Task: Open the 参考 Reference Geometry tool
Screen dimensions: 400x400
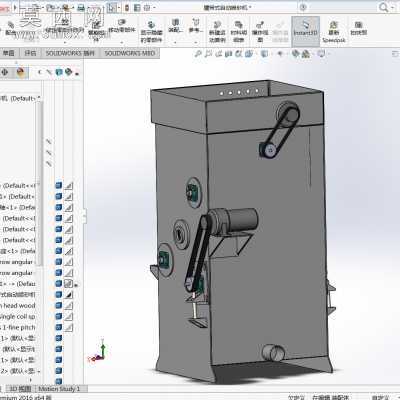Action: click(x=196, y=26)
